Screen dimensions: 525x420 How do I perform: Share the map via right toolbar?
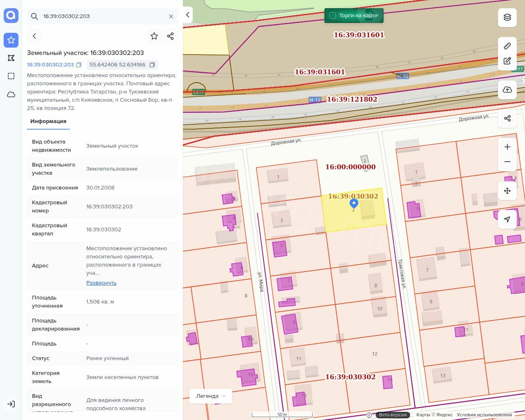[x=507, y=119]
